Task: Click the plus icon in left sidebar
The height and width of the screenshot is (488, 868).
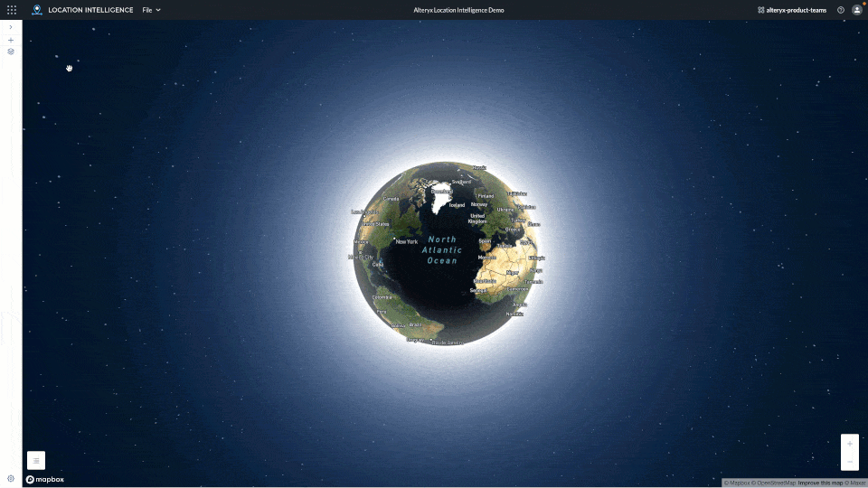Action: click(11, 40)
